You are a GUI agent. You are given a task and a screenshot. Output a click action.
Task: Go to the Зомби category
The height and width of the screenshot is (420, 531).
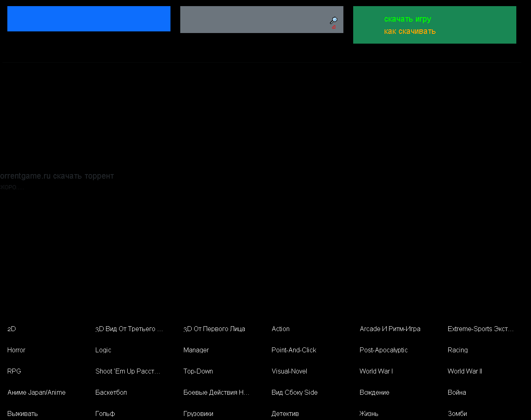click(457, 413)
